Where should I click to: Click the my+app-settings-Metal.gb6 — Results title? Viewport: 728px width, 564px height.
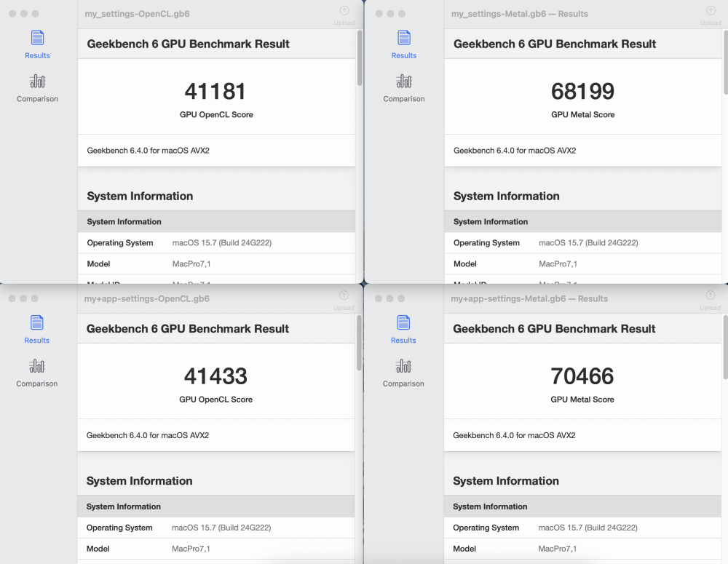(529, 299)
